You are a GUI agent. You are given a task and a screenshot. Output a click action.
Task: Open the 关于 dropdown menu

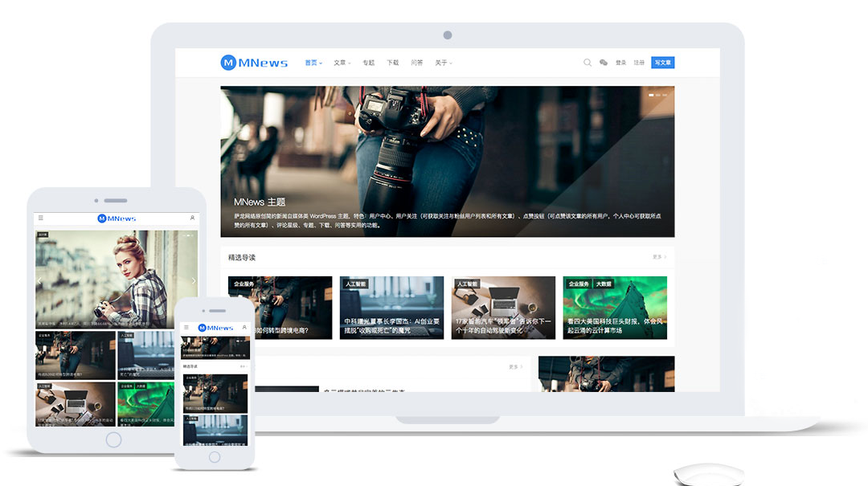pyautogui.click(x=443, y=63)
